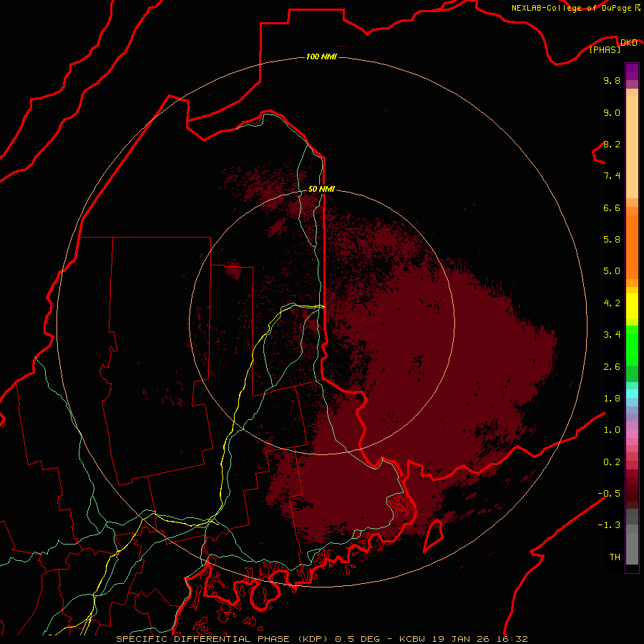Select the -0.5 scale value

pos(609,494)
